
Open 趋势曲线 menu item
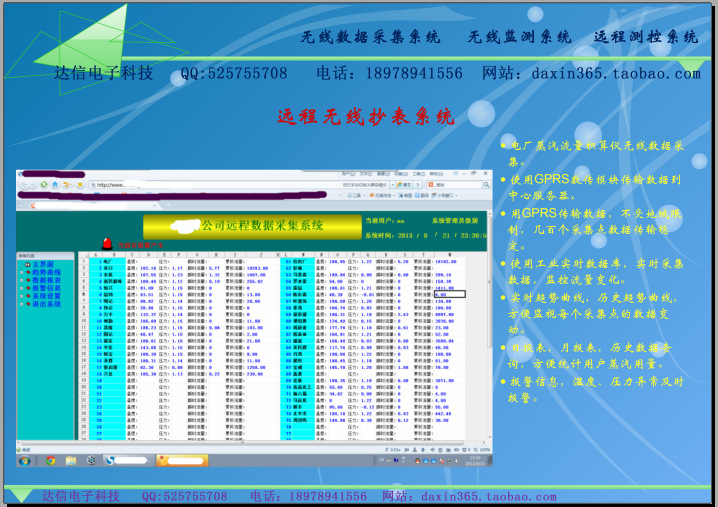pos(47,272)
